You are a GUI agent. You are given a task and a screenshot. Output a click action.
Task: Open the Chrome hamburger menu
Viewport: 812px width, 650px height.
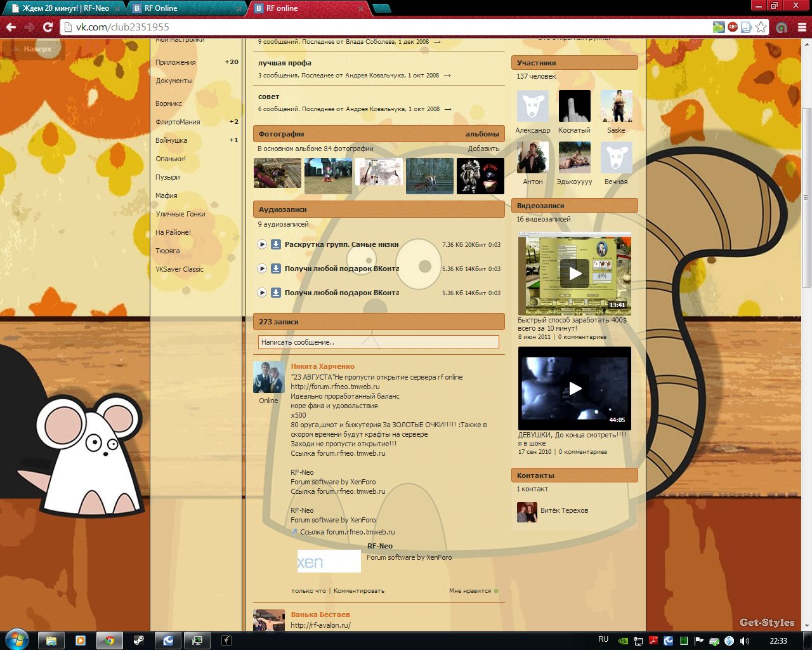(802, 27)
